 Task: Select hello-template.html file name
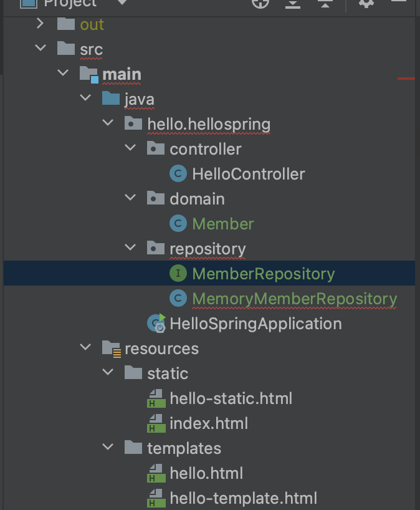(x=243, y=499)
